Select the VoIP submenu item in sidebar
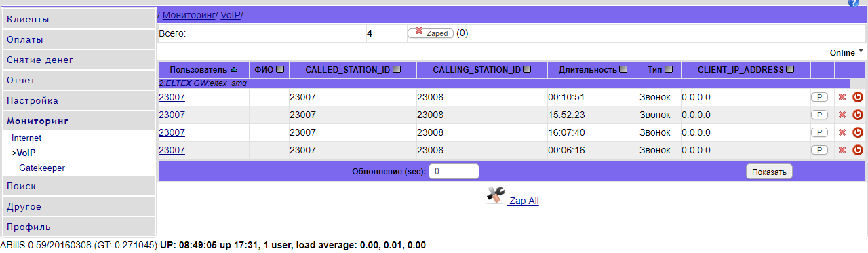 (26, 153)
